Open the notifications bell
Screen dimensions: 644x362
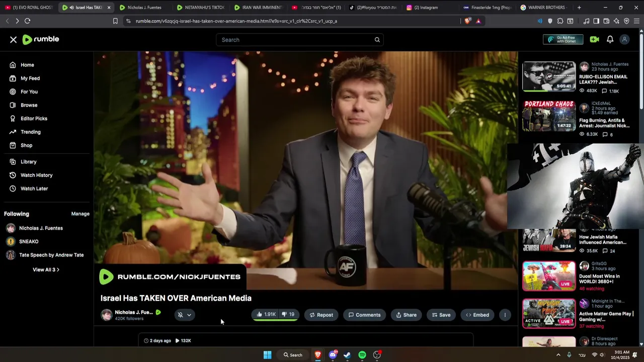coord(610,40)
